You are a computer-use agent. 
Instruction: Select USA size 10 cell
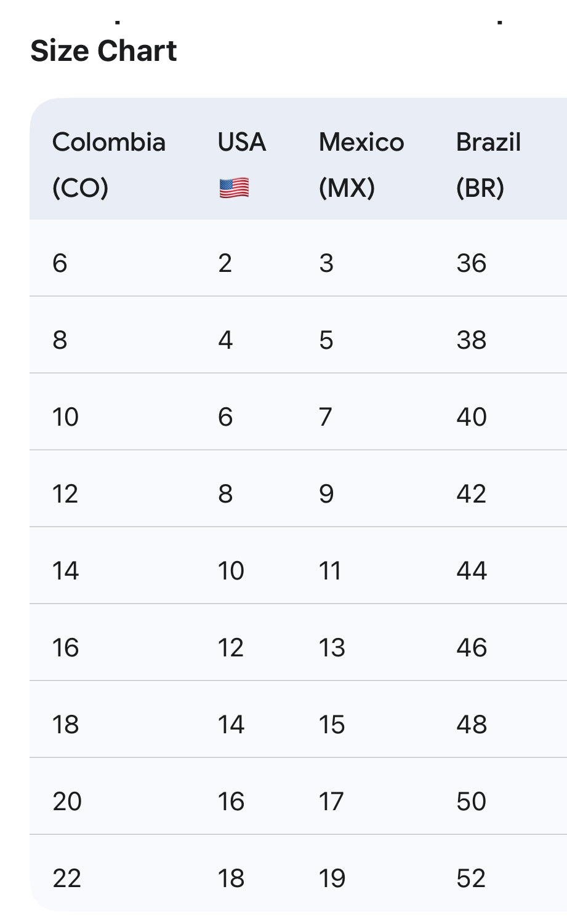pyautogui.click(x=231, y=571)
